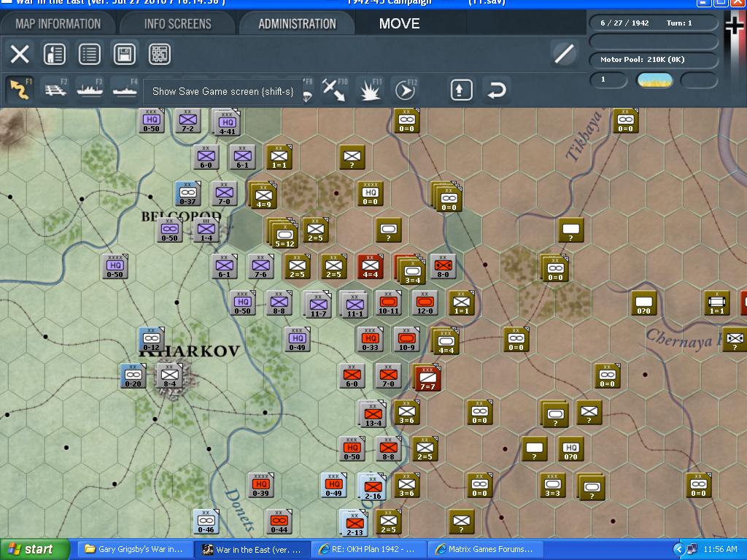Select the red 8-0 unit counter

(443, 266)
